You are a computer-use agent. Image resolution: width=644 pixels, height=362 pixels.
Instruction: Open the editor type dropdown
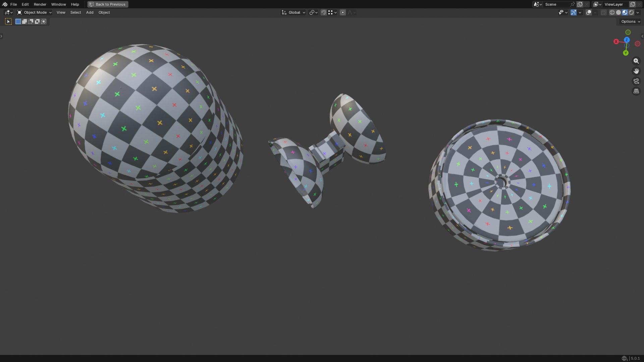(x=8, y=12)
